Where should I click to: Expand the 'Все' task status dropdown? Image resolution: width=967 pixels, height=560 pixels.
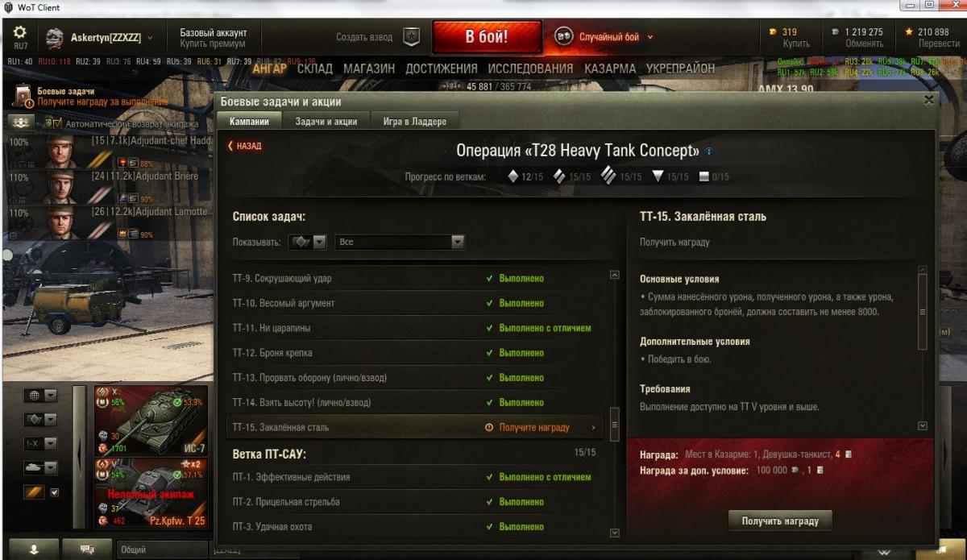click(x=400, y=242)
